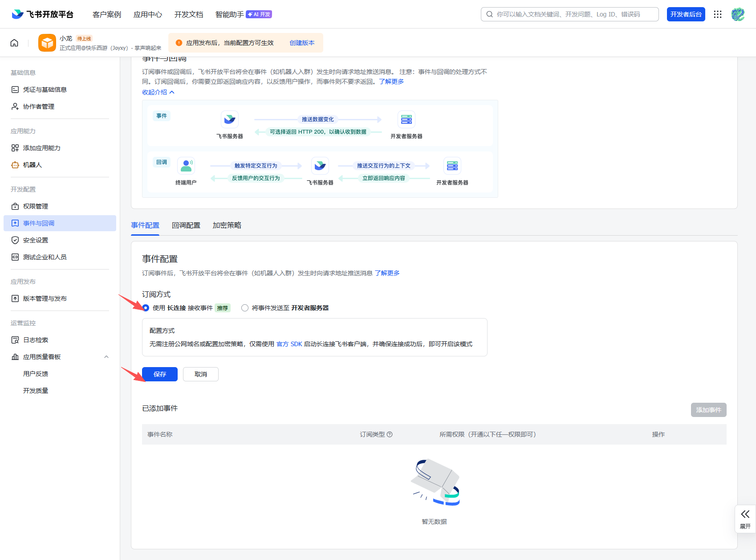Viewport: 756px width, 560px height.
Task: Open 应用中心 in top navigation
Action: pyautogui.click(x=148, y=14)
